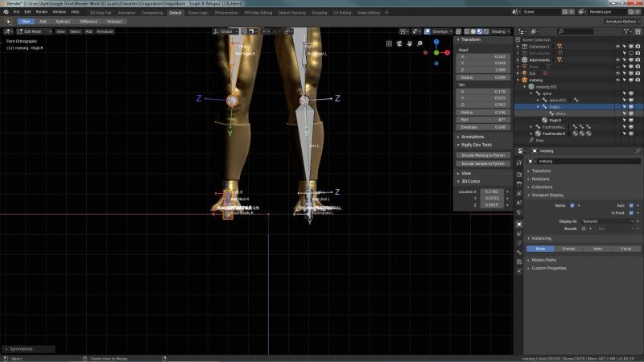
Task: Open the File menu
Action: pyautogui.click(x=16, y=12)
